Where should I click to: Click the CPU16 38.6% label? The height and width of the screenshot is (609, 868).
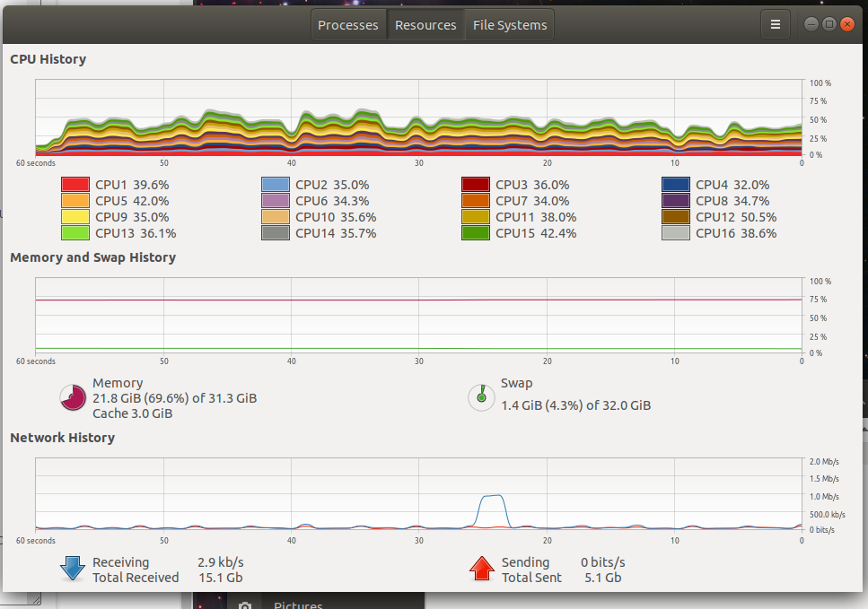(736, 233)
